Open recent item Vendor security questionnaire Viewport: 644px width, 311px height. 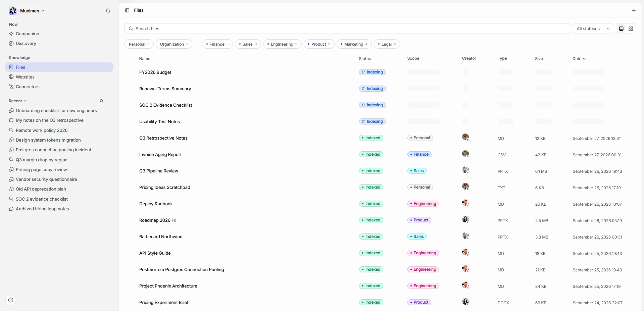click(59, 179)
